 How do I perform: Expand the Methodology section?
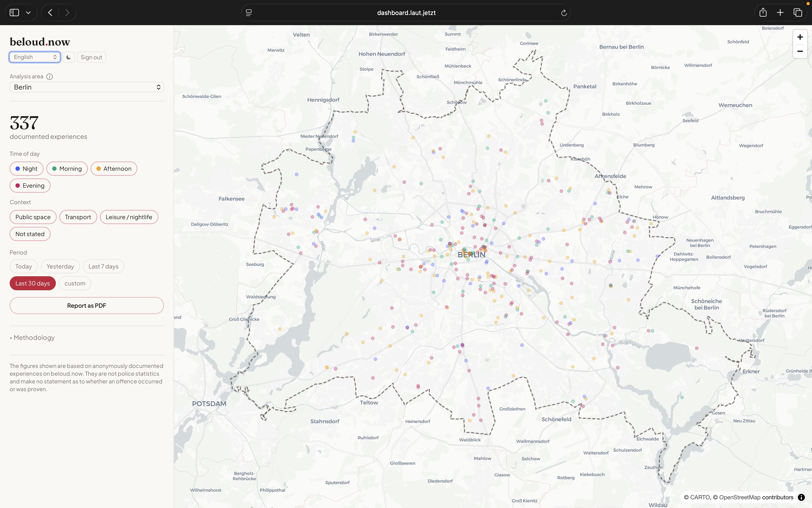(x=32, y=338)
